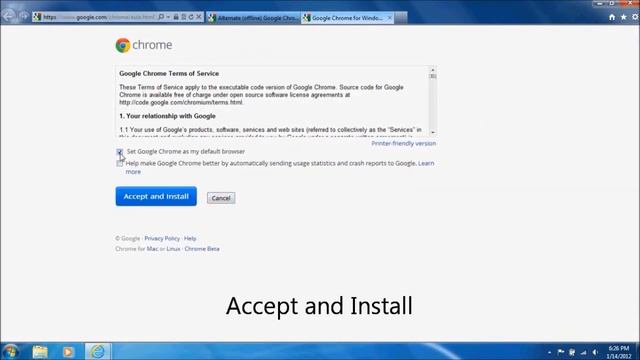Click the Terms of Service scrollbar thumb
The image size is (640, 360).
433,76
